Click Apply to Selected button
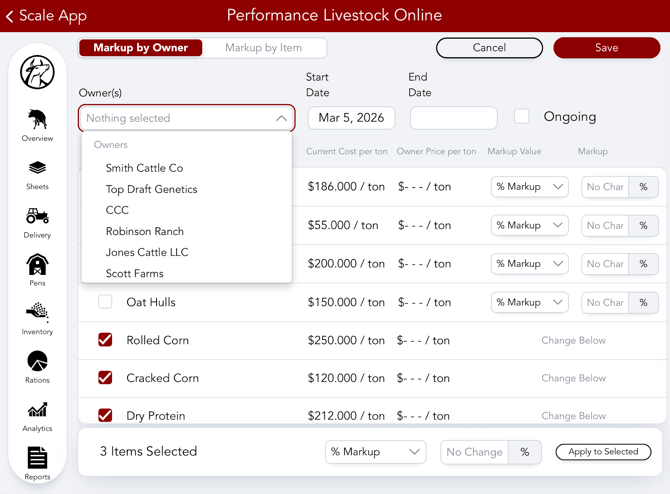 click(603, 452)
